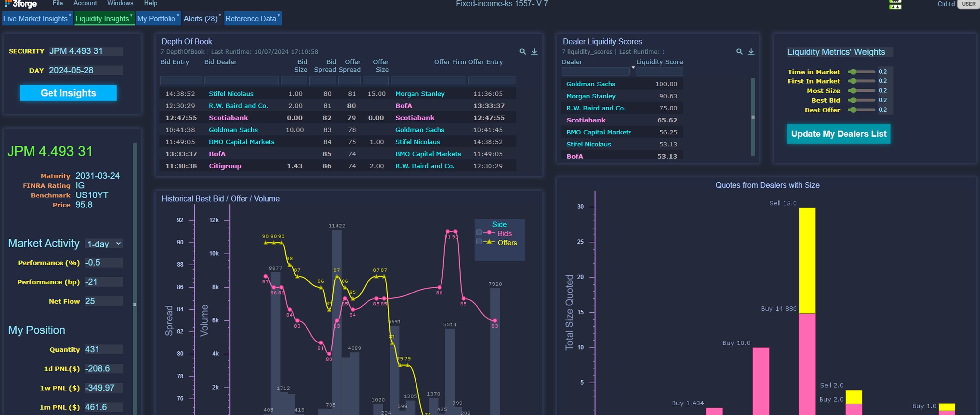Search the Dealer Liquidity Scores table

tap(739, 51)
